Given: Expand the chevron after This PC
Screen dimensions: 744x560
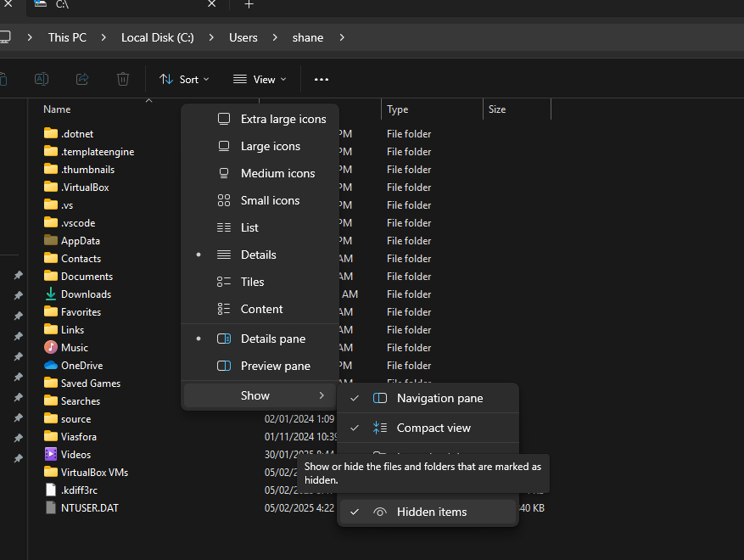Looking at the screenshot, I should pos(103,37).
